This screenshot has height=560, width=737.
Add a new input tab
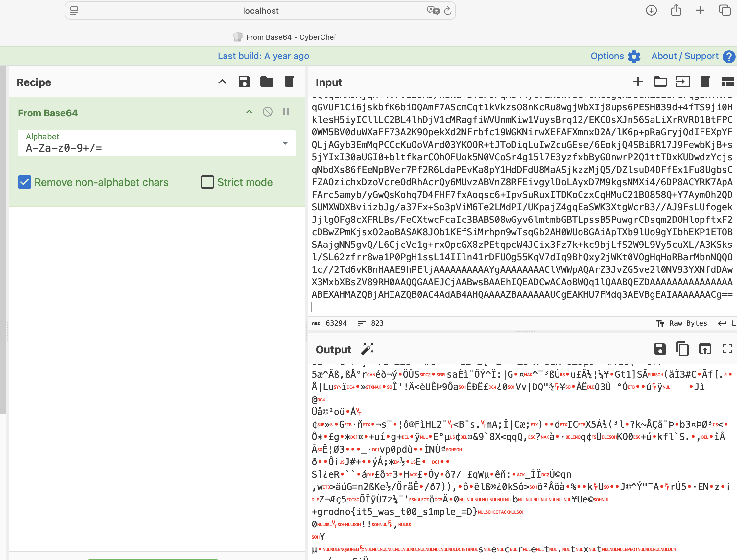coord(638,82)
